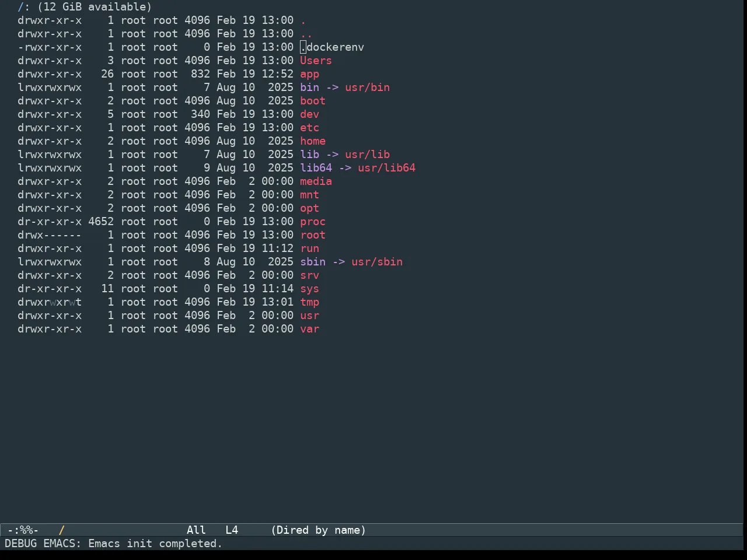Follow the bin symlink entry
This screenshot has width=747, height=560.
(x=309, y=87)
